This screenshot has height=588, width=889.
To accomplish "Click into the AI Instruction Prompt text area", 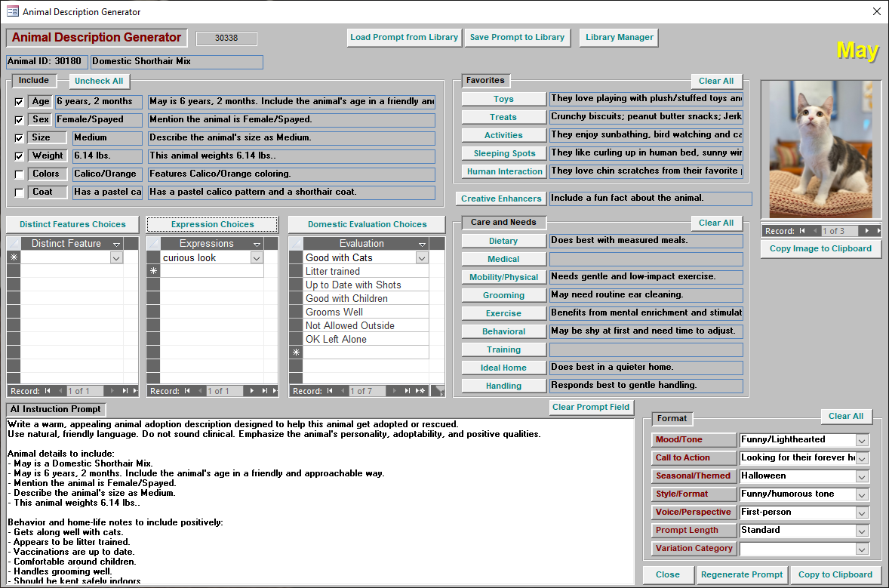I will point(320,501).
